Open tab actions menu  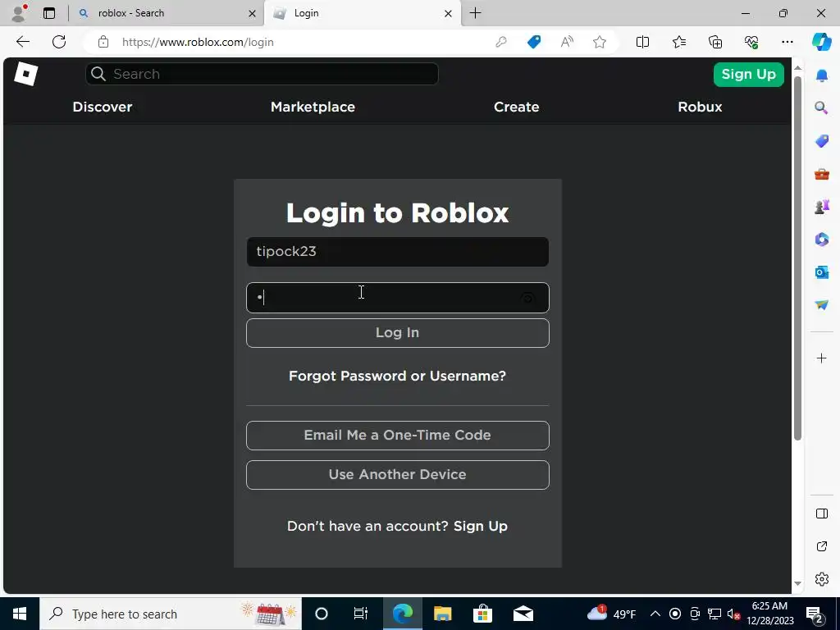[48, 13]
